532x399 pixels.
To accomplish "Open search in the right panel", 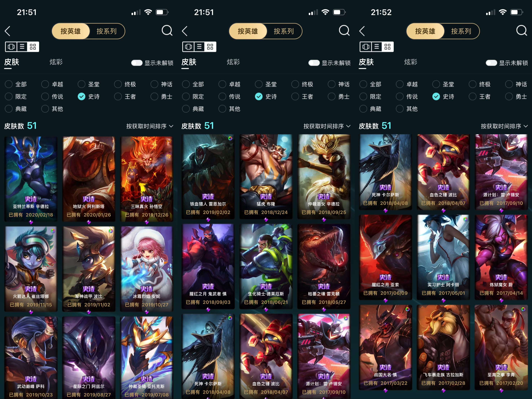I will tap(521, 30).
